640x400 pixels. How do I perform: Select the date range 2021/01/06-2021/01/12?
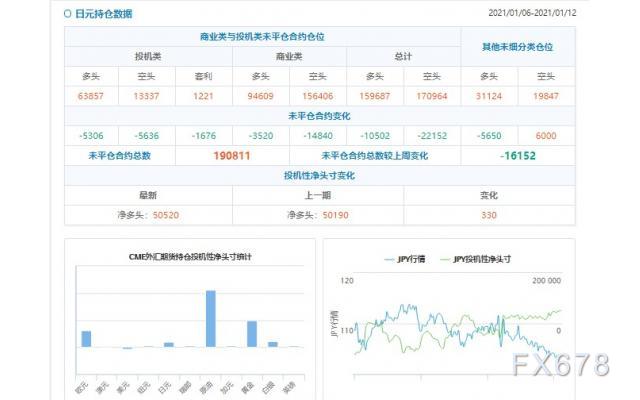(532, 13)
